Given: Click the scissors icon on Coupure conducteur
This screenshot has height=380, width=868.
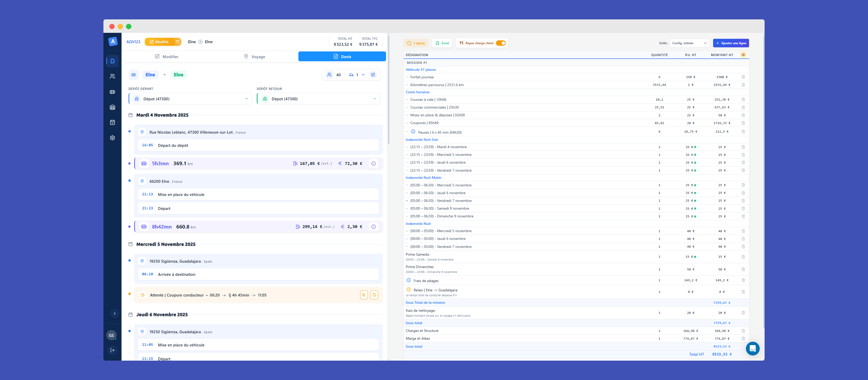Looking at the screenshot, I should click(364, 295).
